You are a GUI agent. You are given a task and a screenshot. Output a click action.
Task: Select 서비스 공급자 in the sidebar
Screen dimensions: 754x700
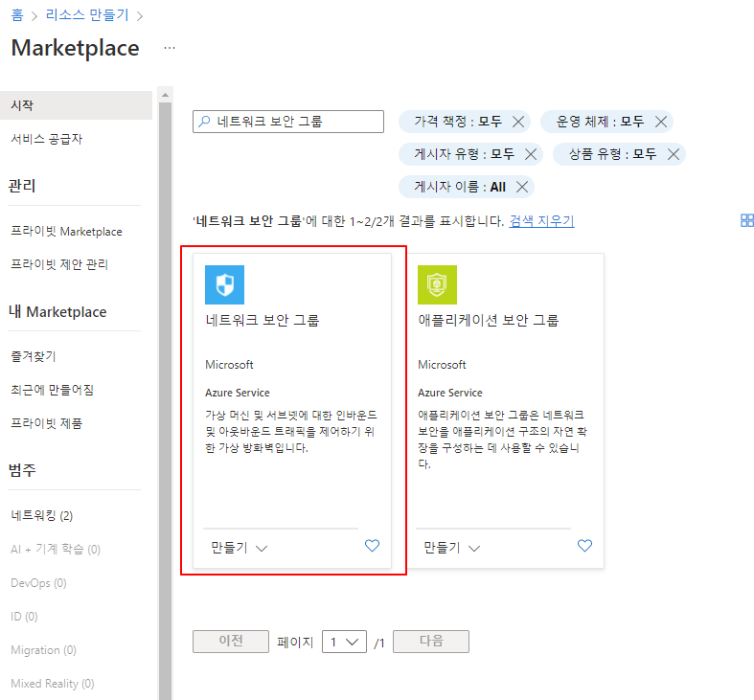click(x=47, y=139)
